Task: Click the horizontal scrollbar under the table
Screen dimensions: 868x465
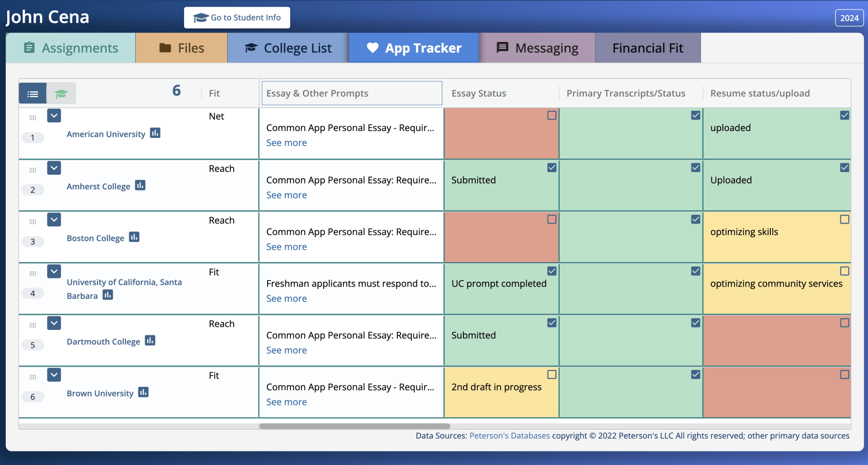Action: pos(354,426)
